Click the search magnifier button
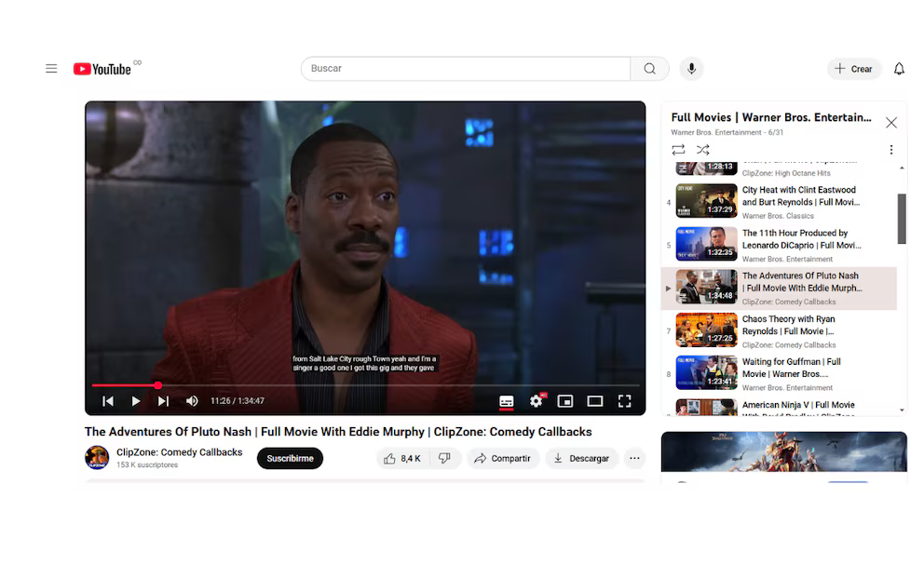 (649, 69)
